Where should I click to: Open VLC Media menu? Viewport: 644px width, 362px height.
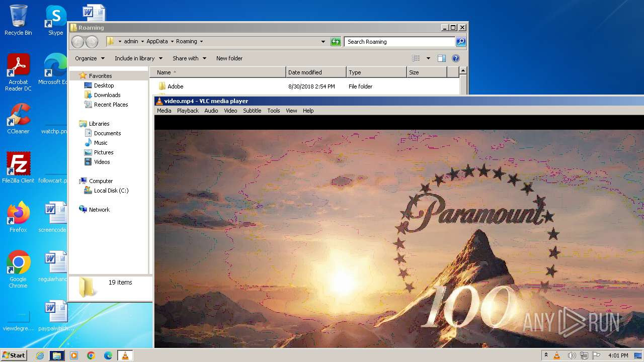click(164, 111)
